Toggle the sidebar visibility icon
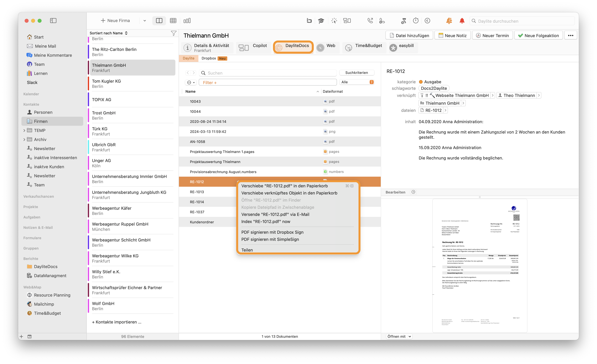This screenshot has width=597, height=364. [53, 21]
